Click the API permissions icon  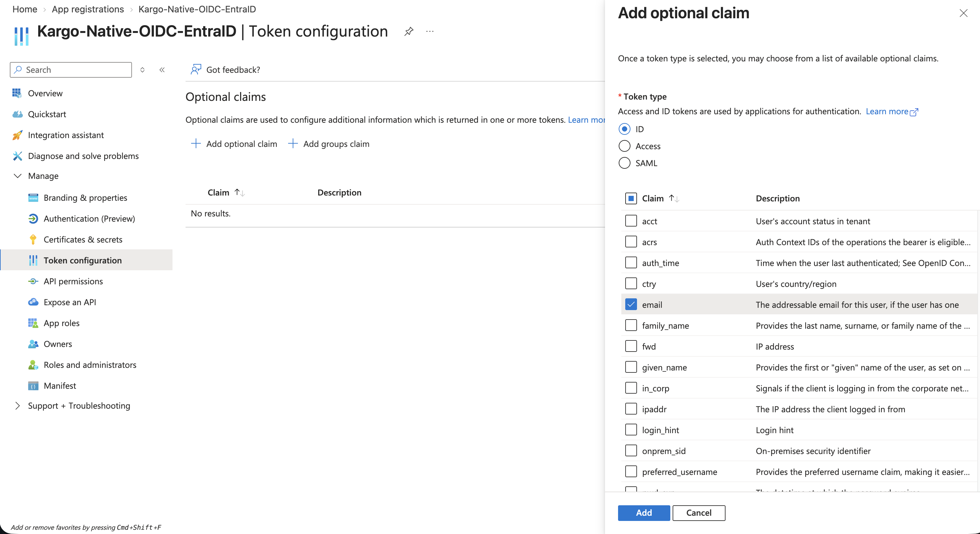[33, 281]
